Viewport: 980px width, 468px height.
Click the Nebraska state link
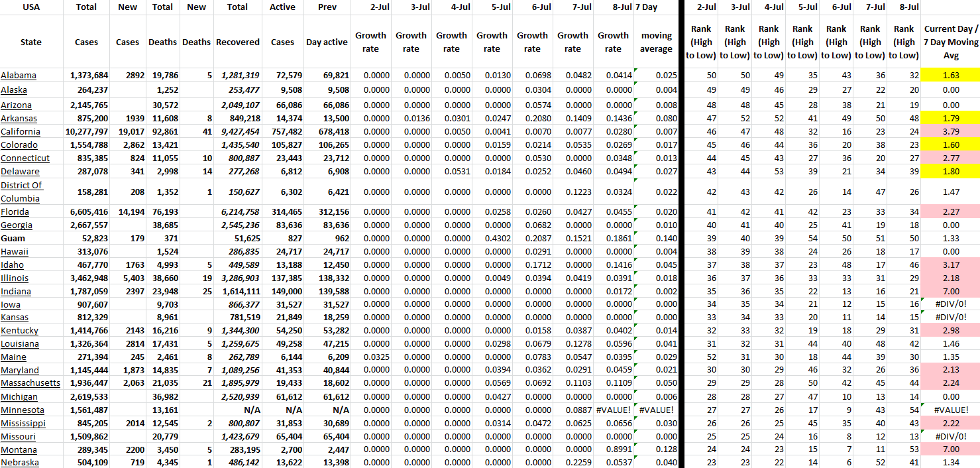coord(20,463)
